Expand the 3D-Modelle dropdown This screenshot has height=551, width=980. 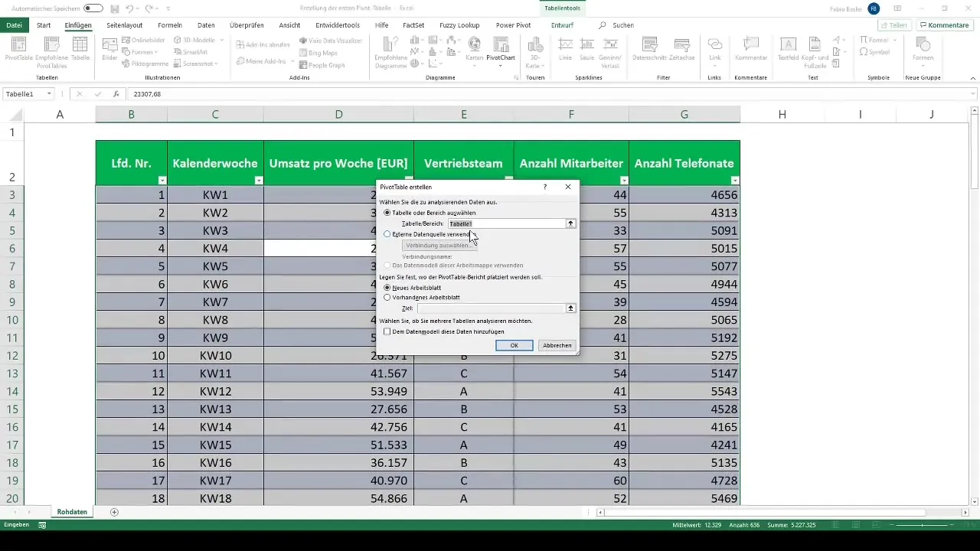pos(221,40)
